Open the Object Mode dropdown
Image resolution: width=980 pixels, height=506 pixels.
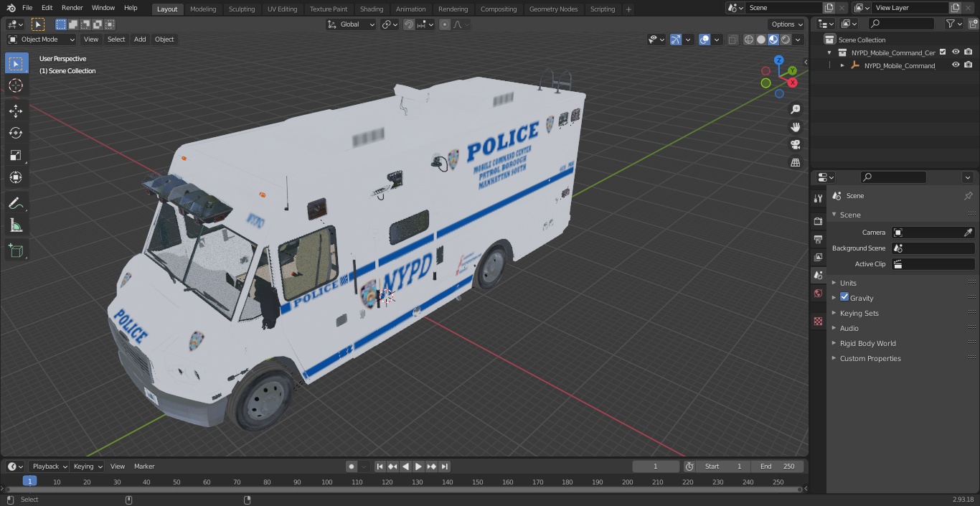(41, 39)
